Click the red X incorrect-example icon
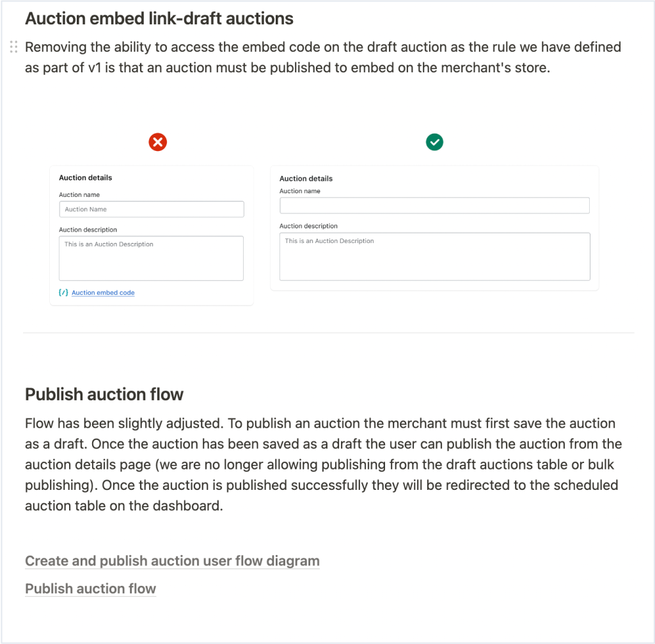This screenshot has height=644, width=655. click(158, 142)
